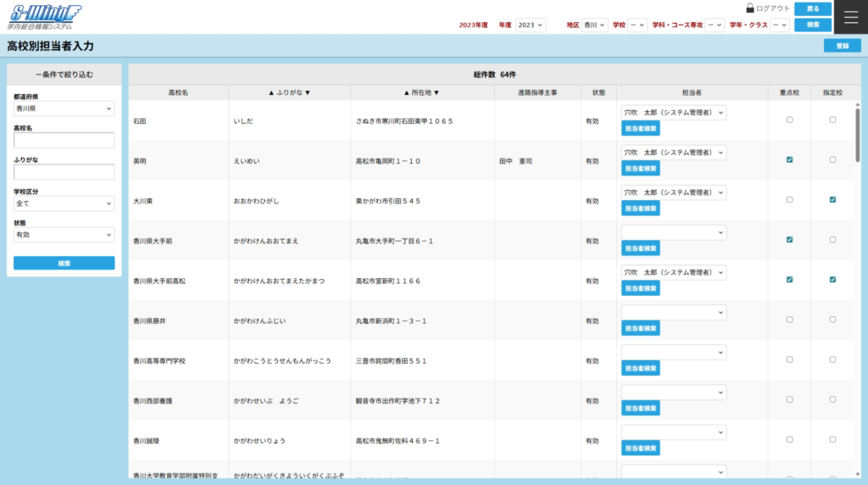Check 重点校 checkbox for 石田 row
This screenshot has width=868, height=485.
(x=790, y=120)
